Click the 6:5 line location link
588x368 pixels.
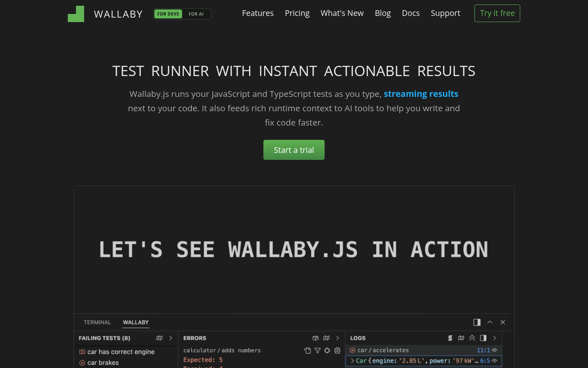click(485, 361)
